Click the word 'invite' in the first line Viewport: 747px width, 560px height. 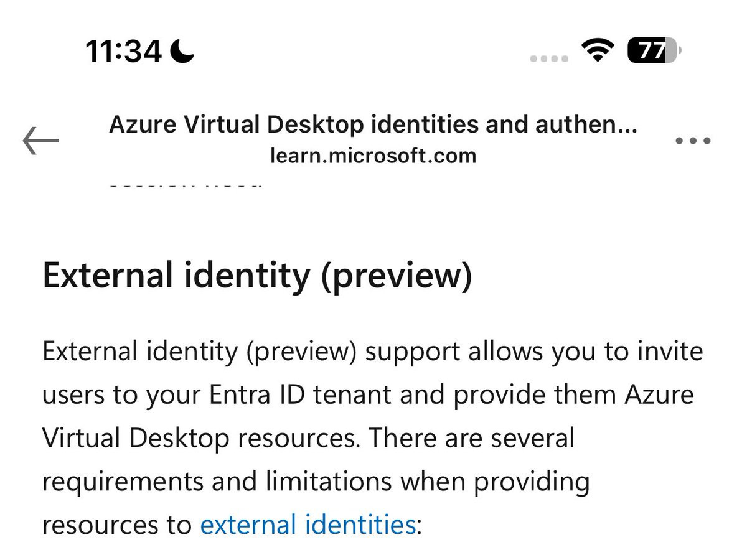pyautogui.click(x=670, y=351)
